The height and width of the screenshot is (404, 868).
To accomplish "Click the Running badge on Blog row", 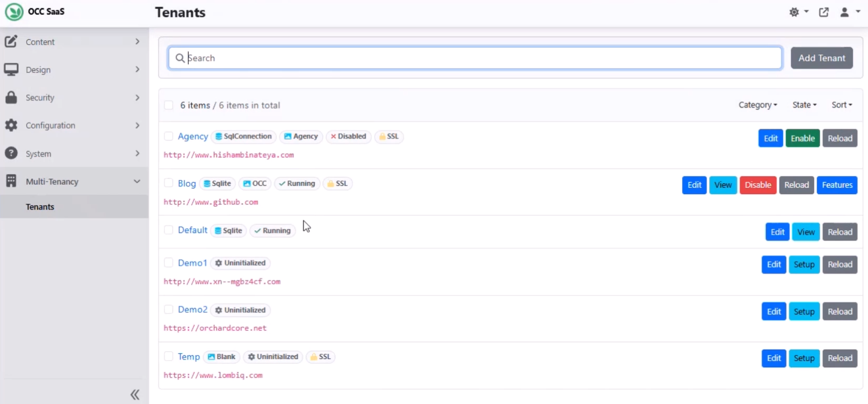I will [x=296, y=184].
